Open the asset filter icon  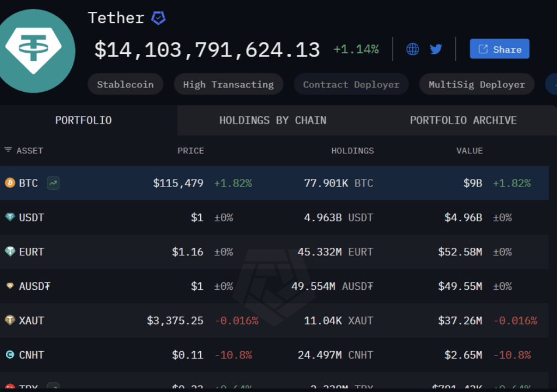pos(8,150)
